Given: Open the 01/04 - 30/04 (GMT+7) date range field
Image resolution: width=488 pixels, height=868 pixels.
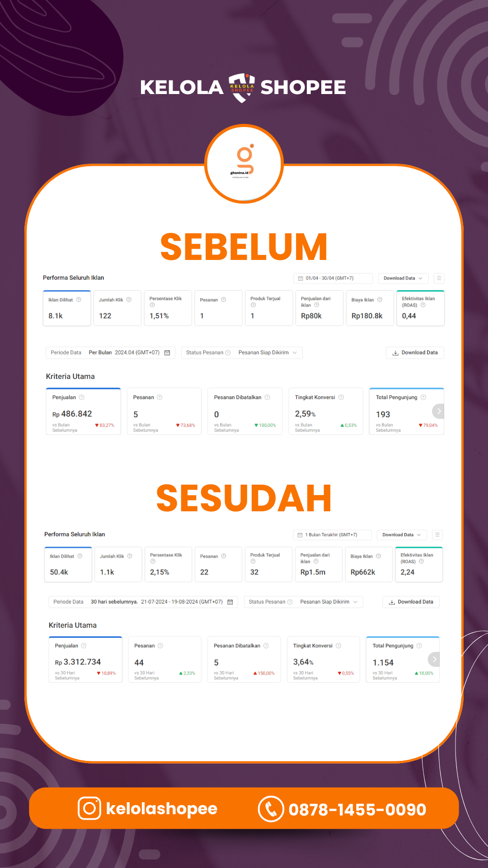Looking at the screenshot, I should point(333,278).
